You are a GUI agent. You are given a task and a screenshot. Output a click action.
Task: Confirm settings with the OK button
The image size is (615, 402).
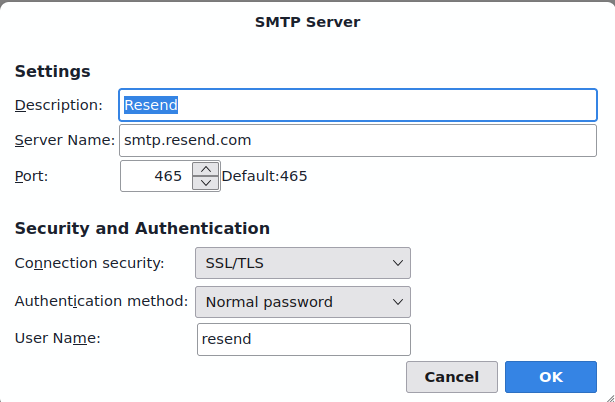coord(551,377)
